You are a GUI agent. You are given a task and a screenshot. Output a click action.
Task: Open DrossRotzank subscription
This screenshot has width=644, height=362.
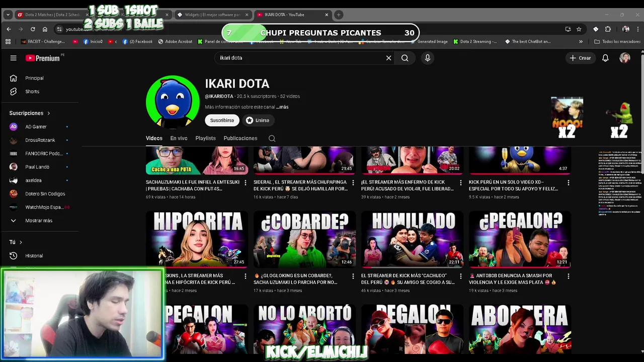click(x=40, y=140)
